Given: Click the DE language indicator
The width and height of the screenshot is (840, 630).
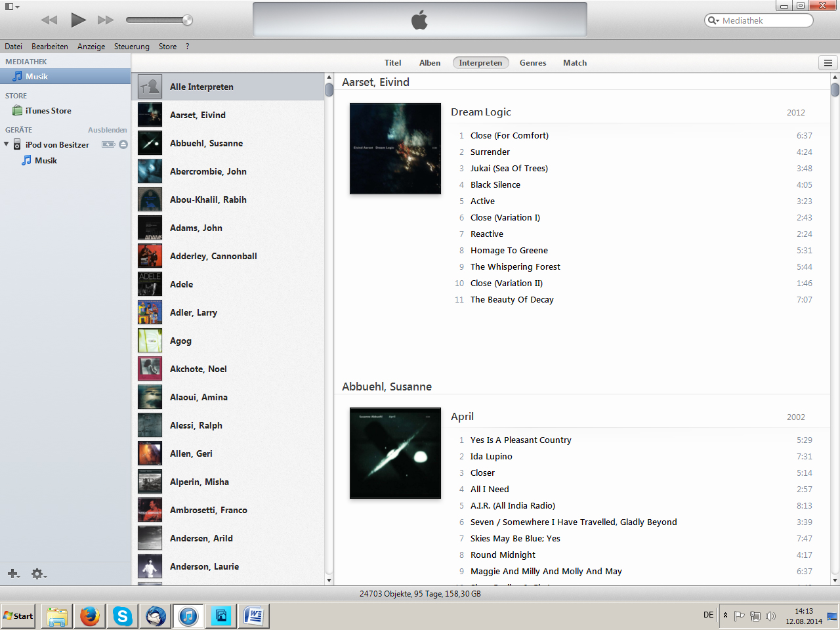Looking at the screenshot, I should 709,615.
